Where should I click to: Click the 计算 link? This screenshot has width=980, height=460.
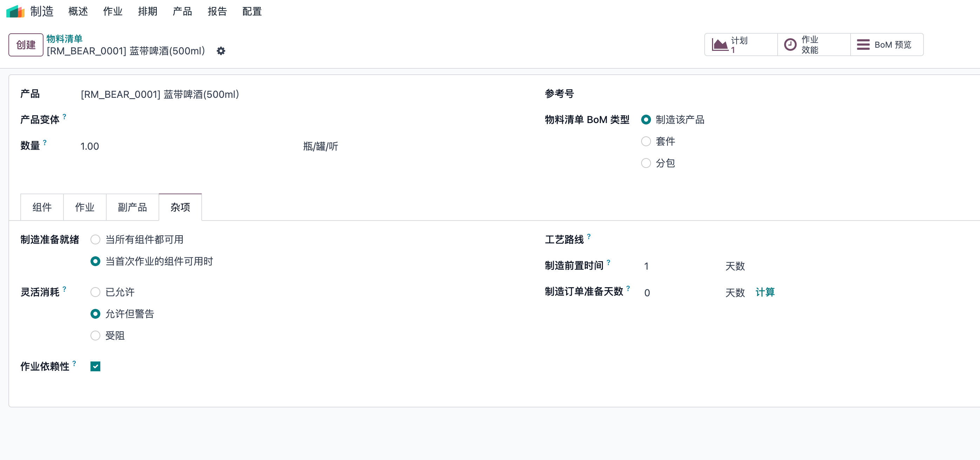pyautogui.click(x=765, y=292)
